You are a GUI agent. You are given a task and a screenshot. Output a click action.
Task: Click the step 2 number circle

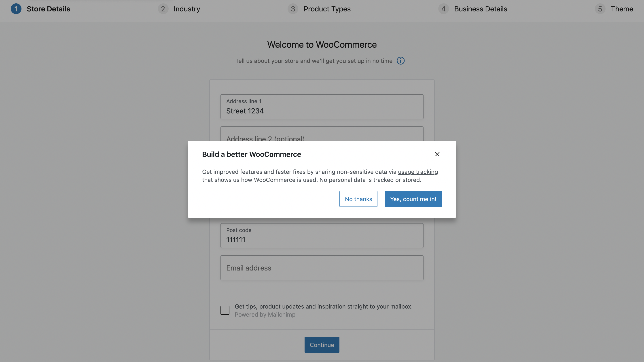coord(163,9)
